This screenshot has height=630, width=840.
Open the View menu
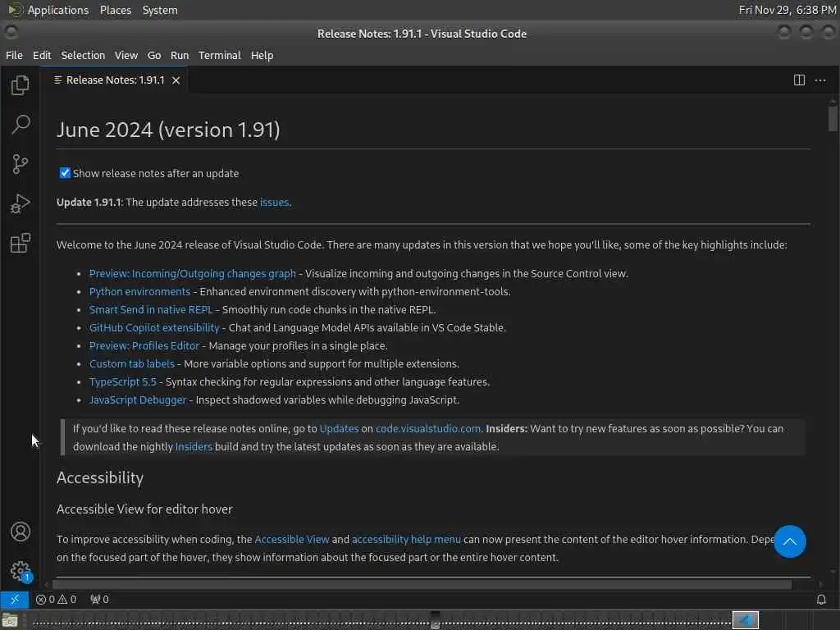click(126, 55)
